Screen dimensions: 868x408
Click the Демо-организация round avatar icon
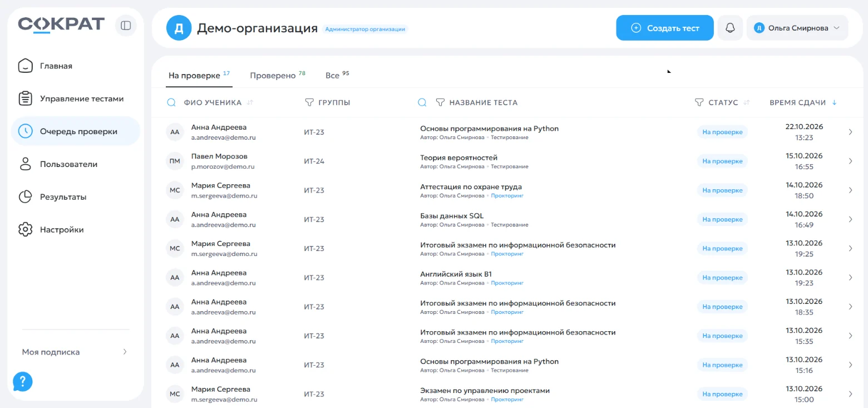click(x=179, y=28)
